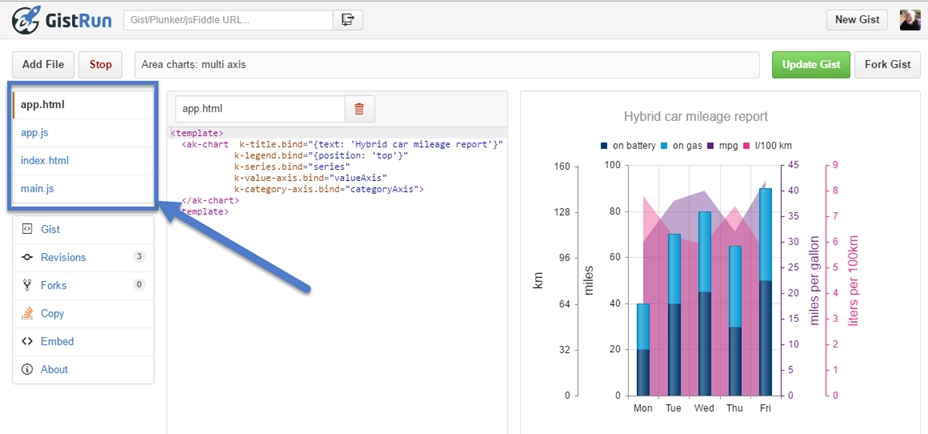Click the Copy sidebar item
The width and height of the screenshot is (928, 434).
click(x=52, y=313)
